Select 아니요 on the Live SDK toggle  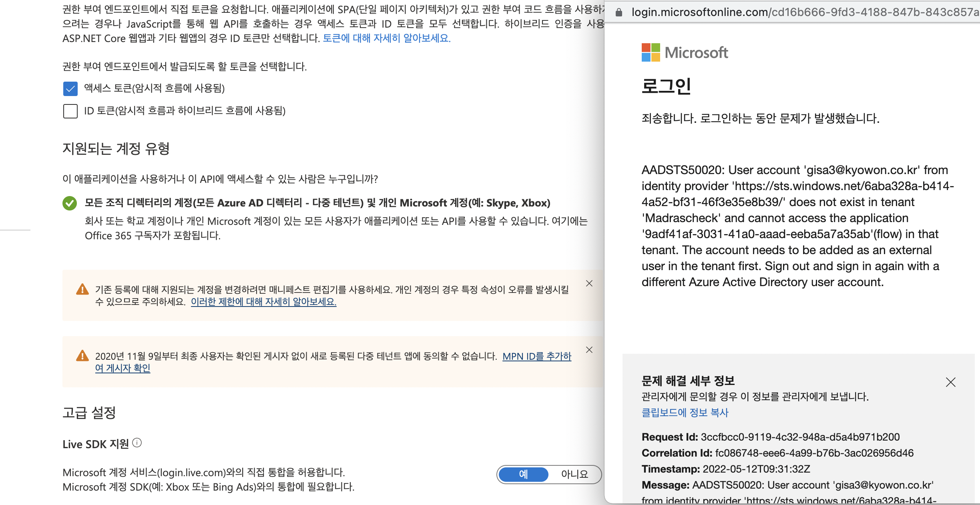[x=574, y=475]
